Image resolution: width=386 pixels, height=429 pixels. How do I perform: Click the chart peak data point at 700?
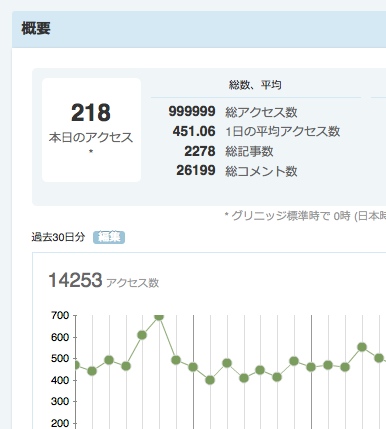click(159, 316)
